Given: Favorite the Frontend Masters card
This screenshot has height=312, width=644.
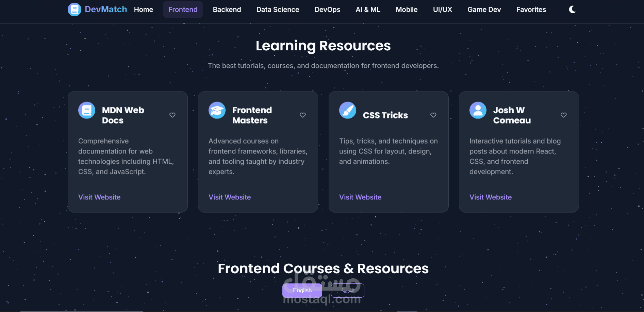Looking at the screenshot, I should coord(303,115).
